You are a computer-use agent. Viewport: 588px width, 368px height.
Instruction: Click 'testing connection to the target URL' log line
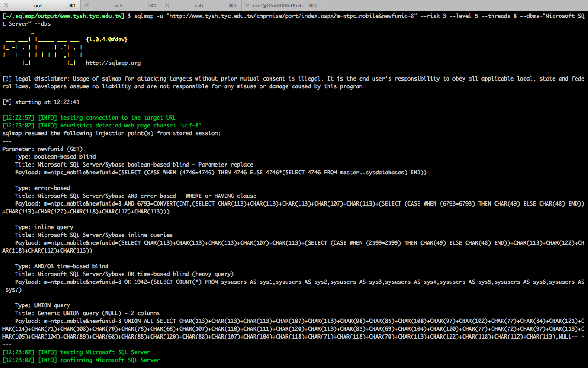pos(89,118)
